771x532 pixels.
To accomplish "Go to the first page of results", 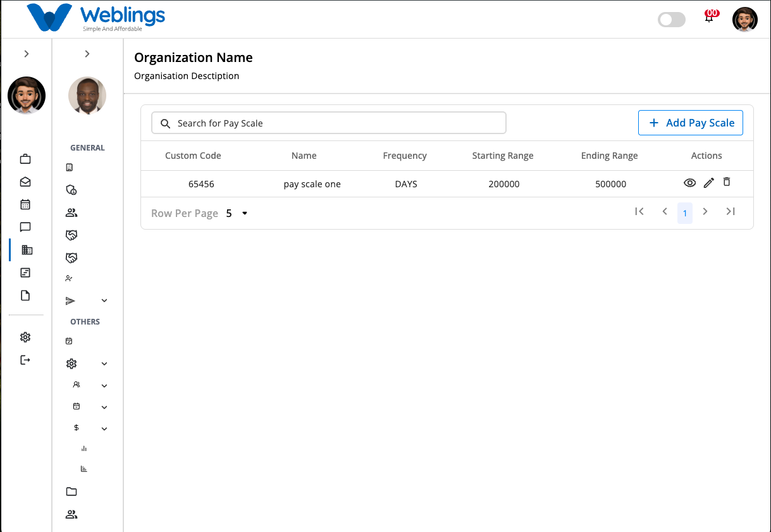I will click(x=639, y=211).
